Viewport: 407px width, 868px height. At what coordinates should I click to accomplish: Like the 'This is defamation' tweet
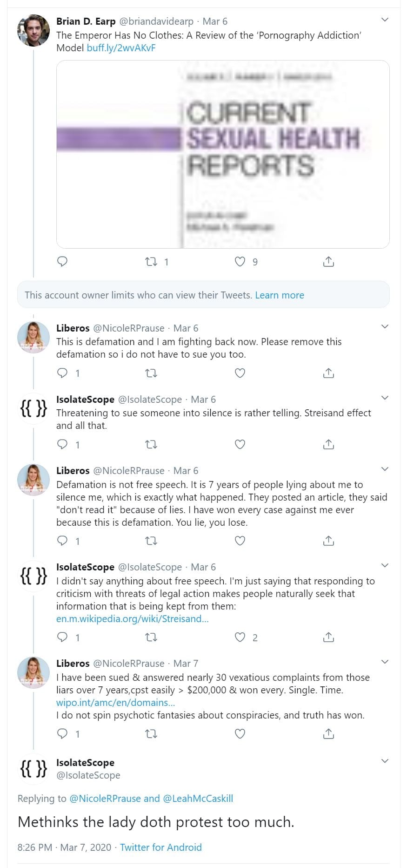point(240,373)
